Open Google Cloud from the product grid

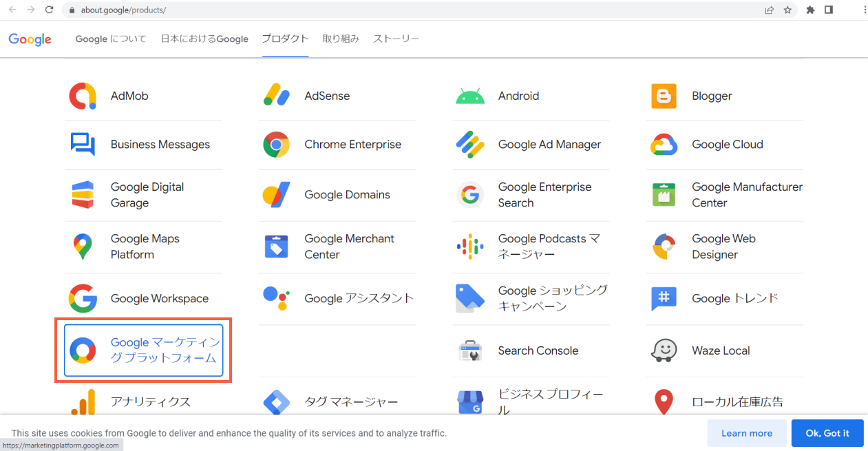(664, 145)
